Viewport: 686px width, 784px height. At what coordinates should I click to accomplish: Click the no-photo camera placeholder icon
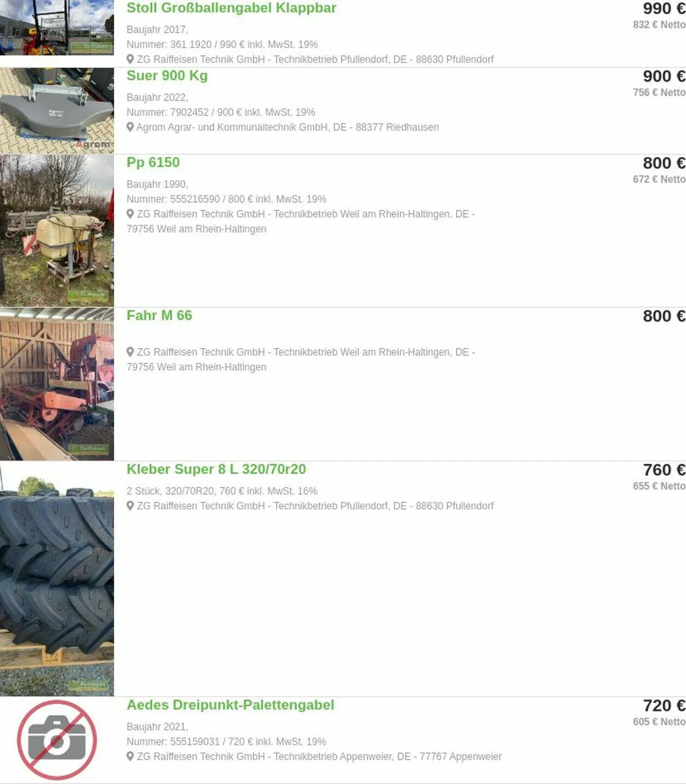tap(57, 740)
